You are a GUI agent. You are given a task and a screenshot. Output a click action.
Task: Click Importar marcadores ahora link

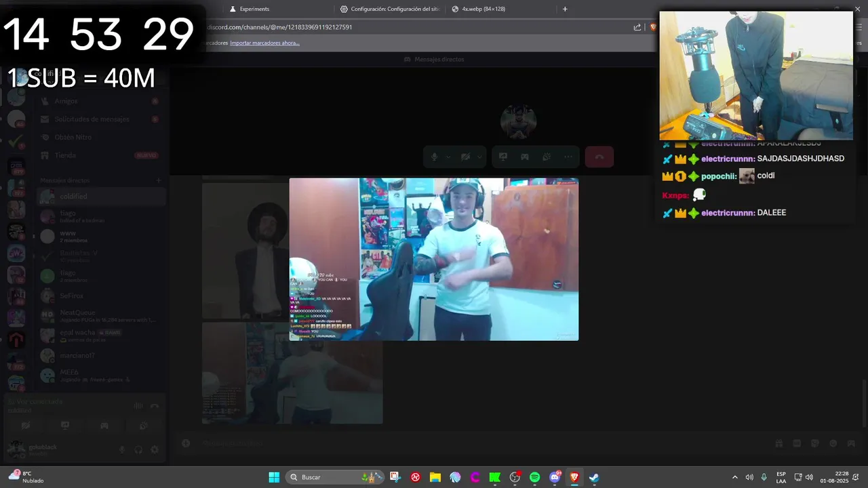pos(264,43)
